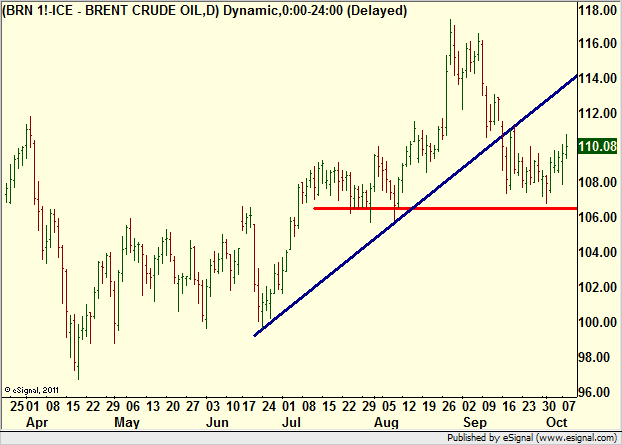Click the Jun month label
The image size is (622, 445).
click(217, 422)
